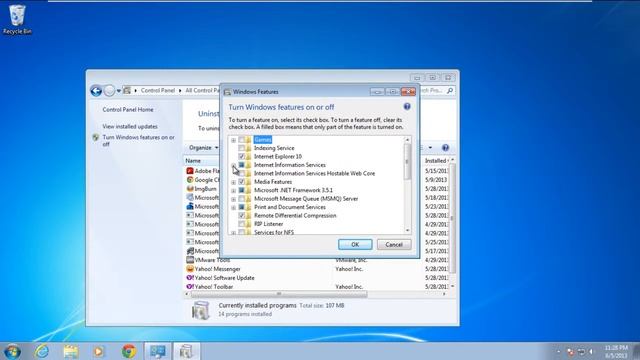Check the Games feature checkbox
The height and width of the screenshot is (360, 640).
[x=242, y=140]
